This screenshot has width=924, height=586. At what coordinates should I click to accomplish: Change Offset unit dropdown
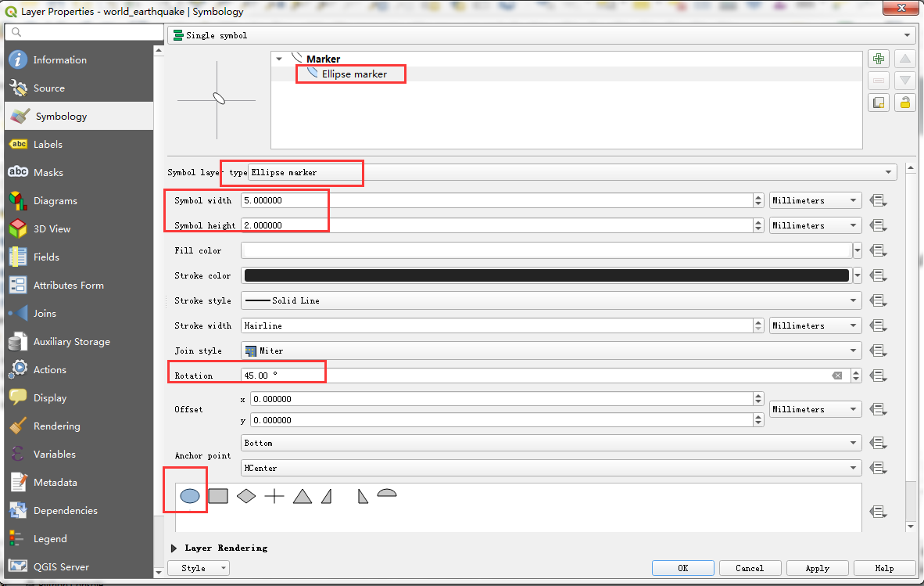pos(815,409)
